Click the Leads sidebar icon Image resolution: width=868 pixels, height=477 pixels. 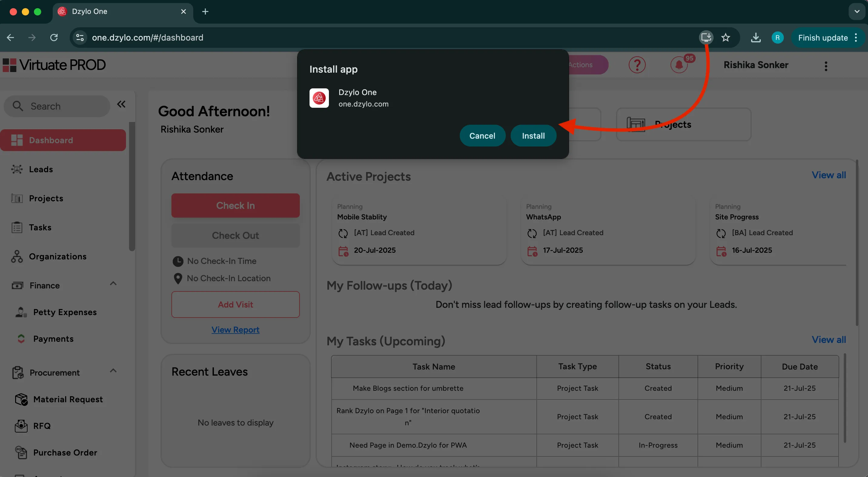point(17,169)
